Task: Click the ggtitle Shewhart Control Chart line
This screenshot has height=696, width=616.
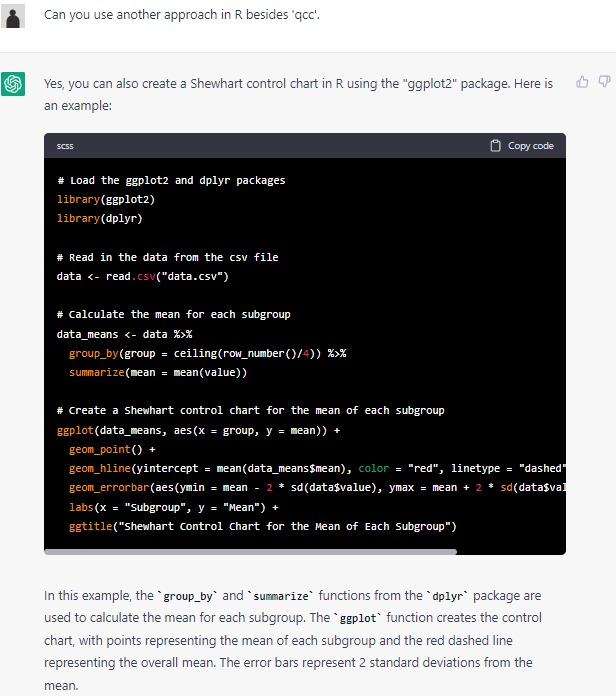Action: tap(262, 526)
